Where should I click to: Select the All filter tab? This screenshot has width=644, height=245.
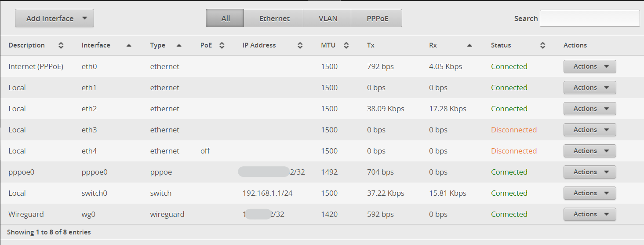coord(225,18)
